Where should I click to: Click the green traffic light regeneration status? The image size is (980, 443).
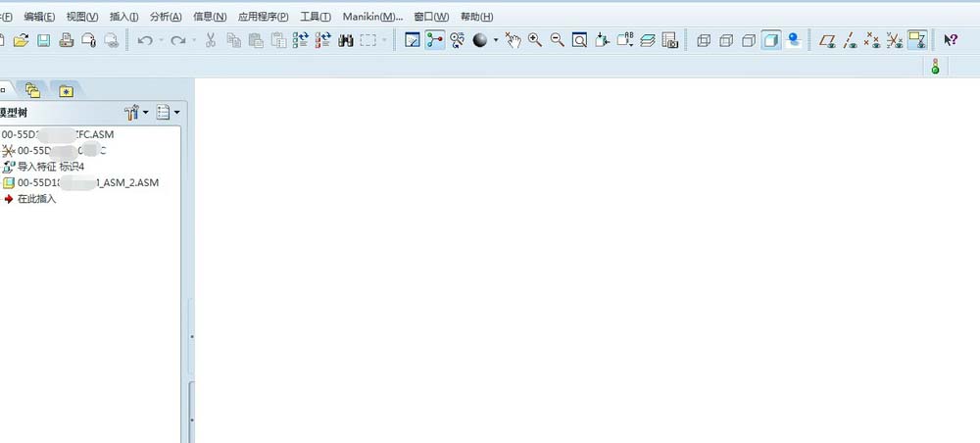(935, 66)
